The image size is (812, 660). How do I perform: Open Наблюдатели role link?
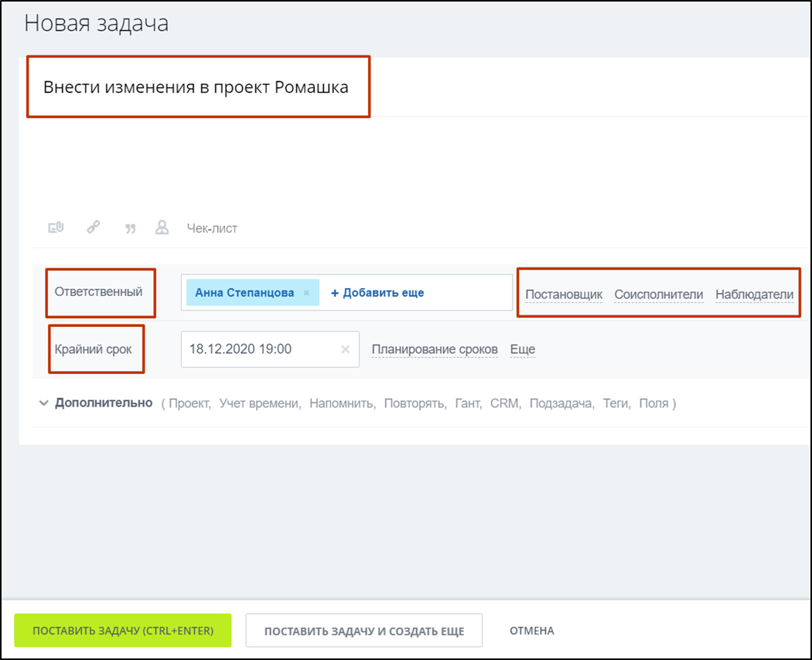[x=754, y=294]
